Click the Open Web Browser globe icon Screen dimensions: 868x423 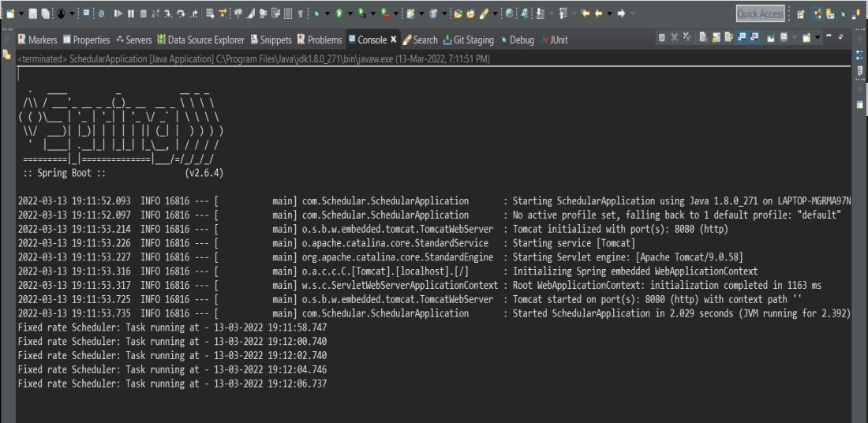(x=509, y=13)
